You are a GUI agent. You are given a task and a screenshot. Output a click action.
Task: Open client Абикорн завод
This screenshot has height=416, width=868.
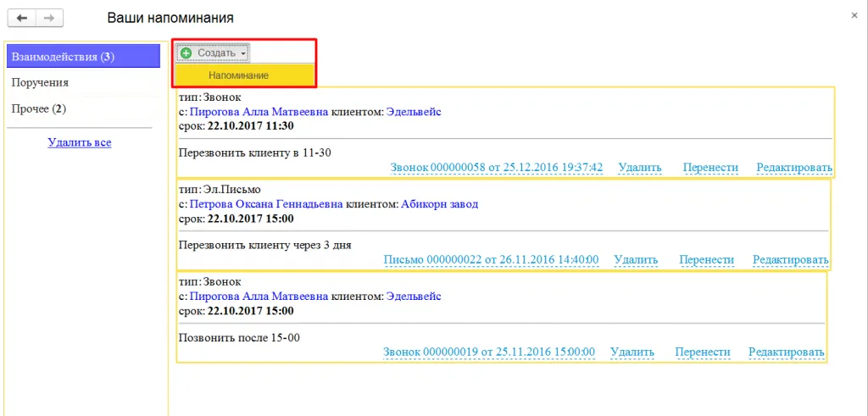(440, 204)
